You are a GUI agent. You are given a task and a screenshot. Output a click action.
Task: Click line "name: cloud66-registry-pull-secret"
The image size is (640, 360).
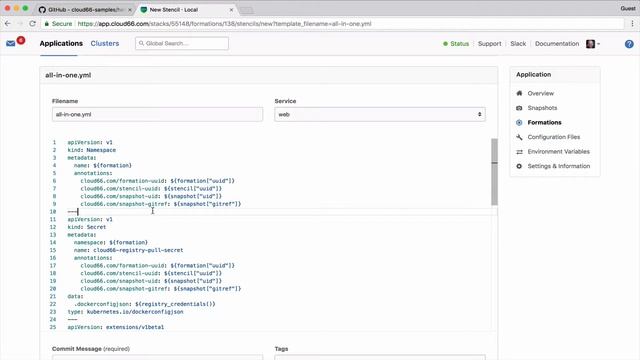click(129, 250)
